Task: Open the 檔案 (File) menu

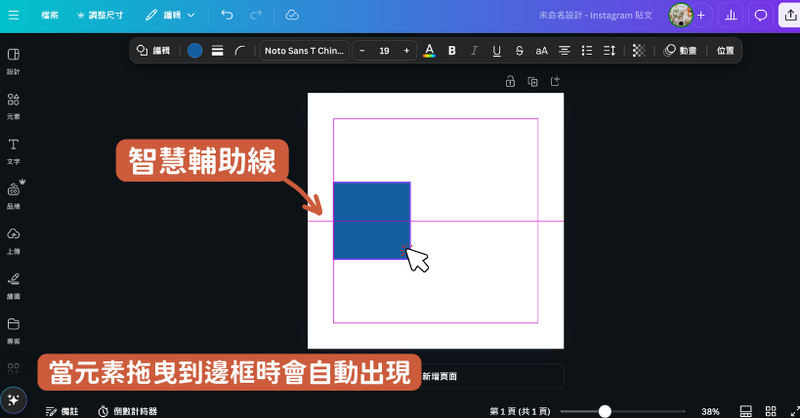Action: click(x=49, y=16)
